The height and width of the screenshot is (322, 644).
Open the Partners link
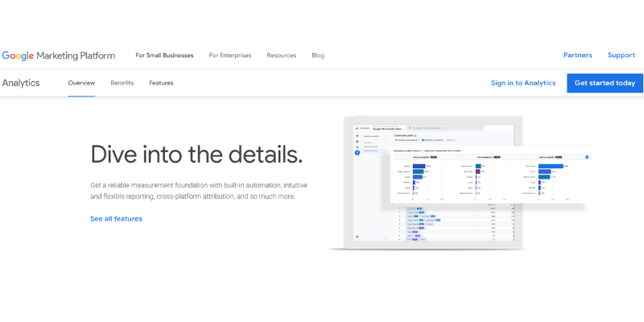coord(577,55)
